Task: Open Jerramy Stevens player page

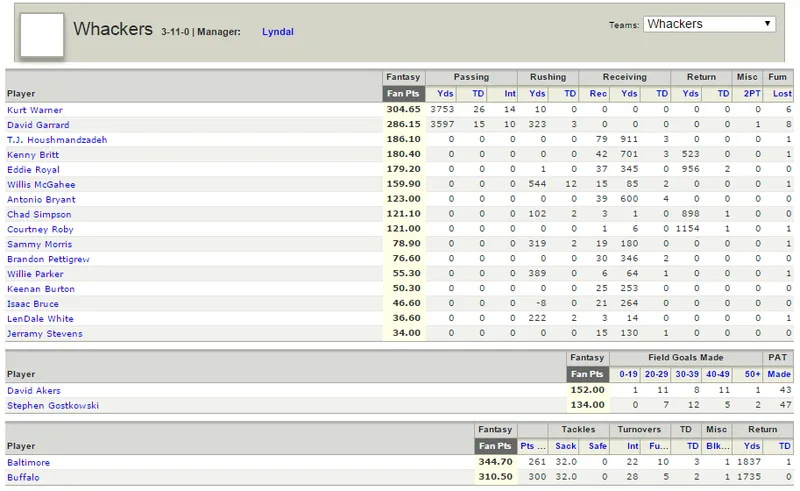Action: pos(45,333)
